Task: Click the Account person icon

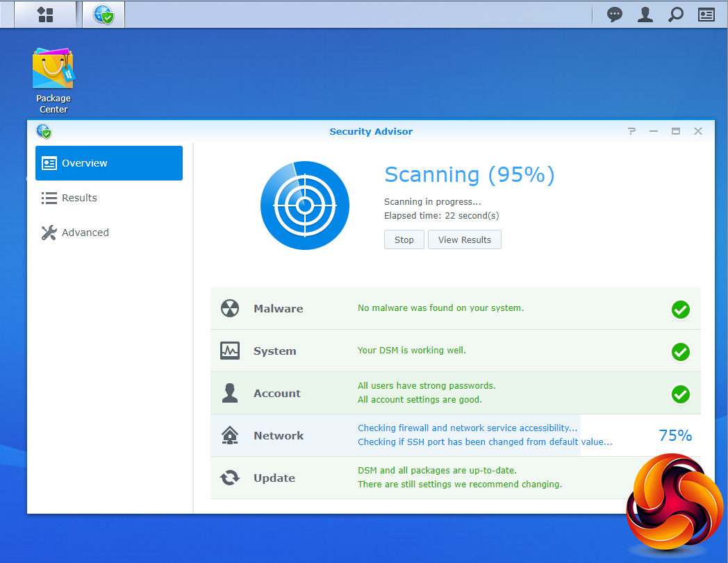Action: tap(230, 393)
